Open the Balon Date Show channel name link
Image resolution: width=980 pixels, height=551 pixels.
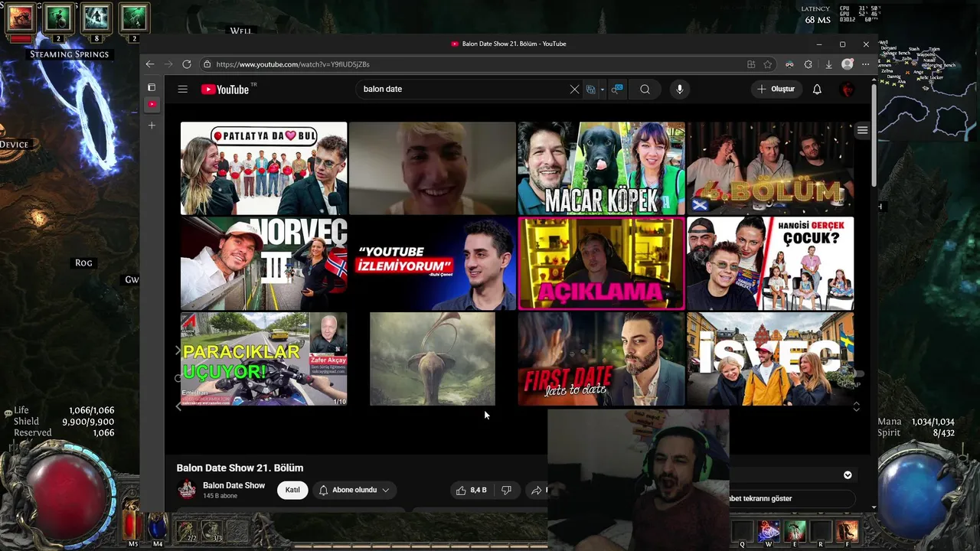tap(234, 485)
